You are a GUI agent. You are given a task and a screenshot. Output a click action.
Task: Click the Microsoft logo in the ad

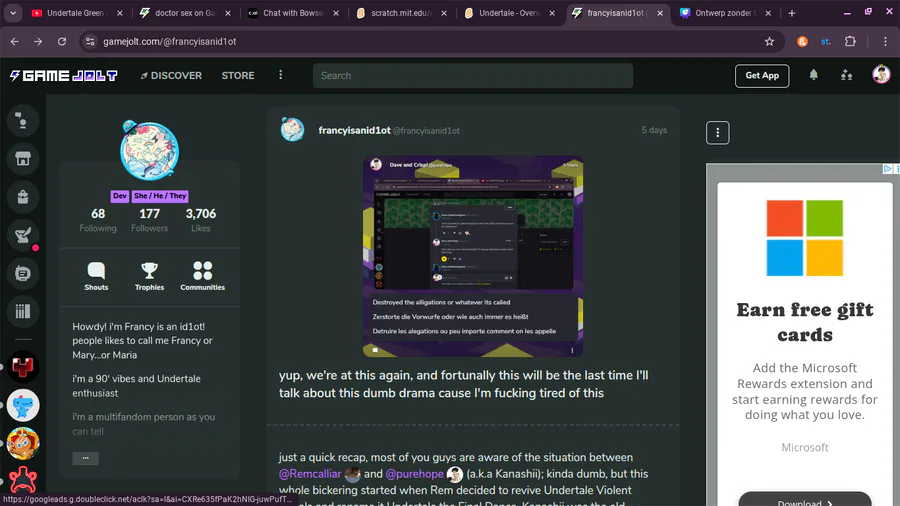805,238
